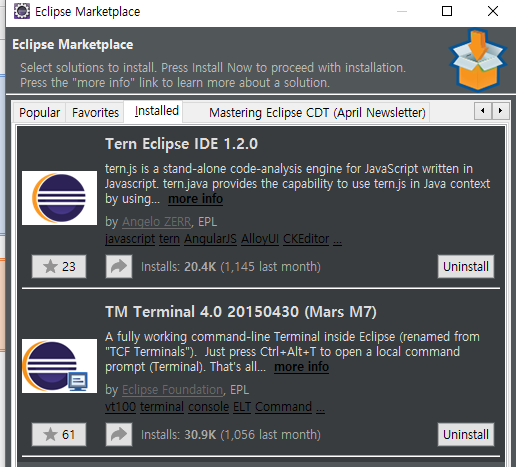Click the vt100 tag
This screenshot has height=467, width=516.
coord(120,407)
